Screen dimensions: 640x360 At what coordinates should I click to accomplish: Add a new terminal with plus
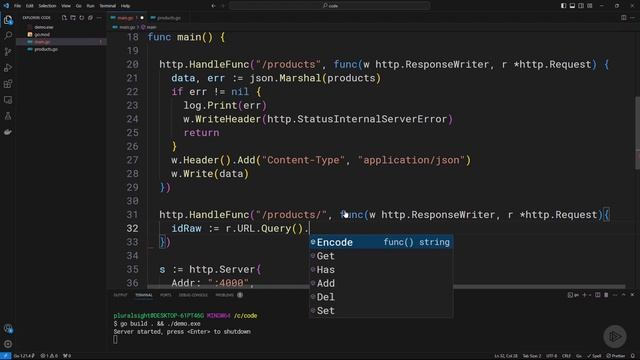point(584,295)
